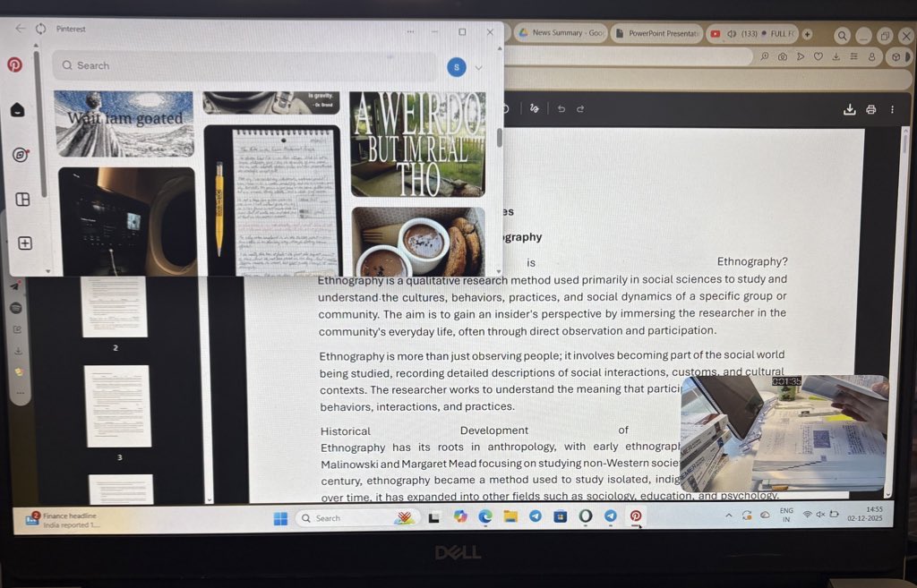Open the player triangle icon in address bar
This screenshot has width=917, height=588.
[x=801, y=56]
